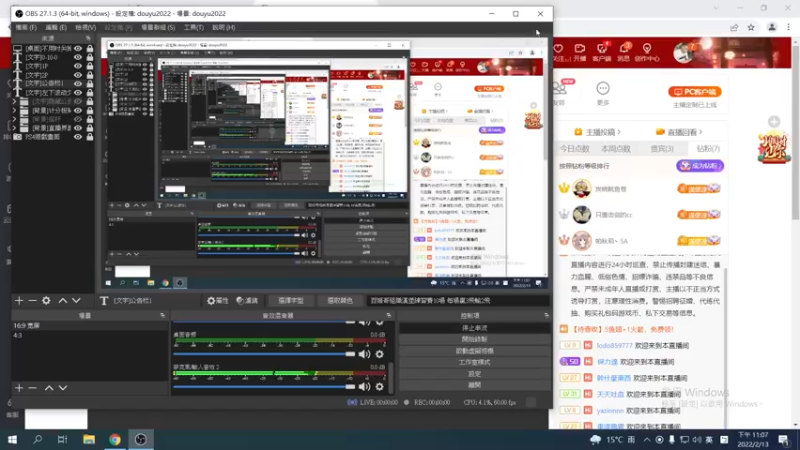Image resolution: width=800 pixels, height=450 pixels.
Task: Open gear settings for 麥克風 audio channel
Action: coord(380,387)
